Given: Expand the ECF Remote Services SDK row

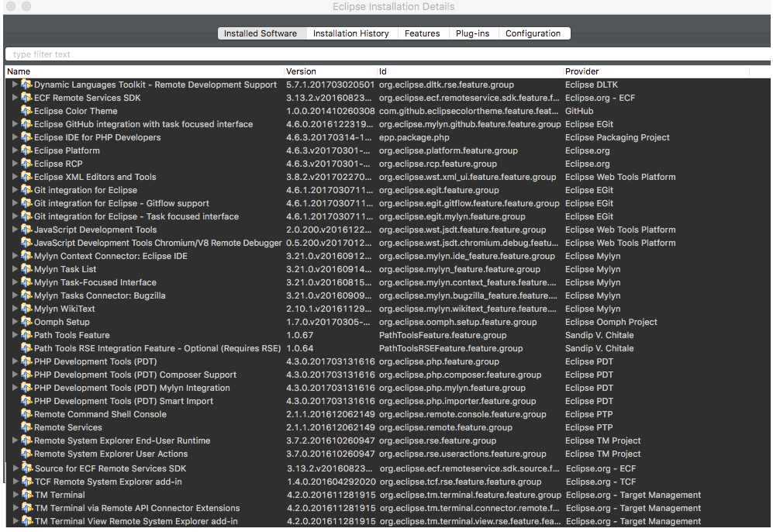Looking at the screenshot, I should [x=15, y=98].
